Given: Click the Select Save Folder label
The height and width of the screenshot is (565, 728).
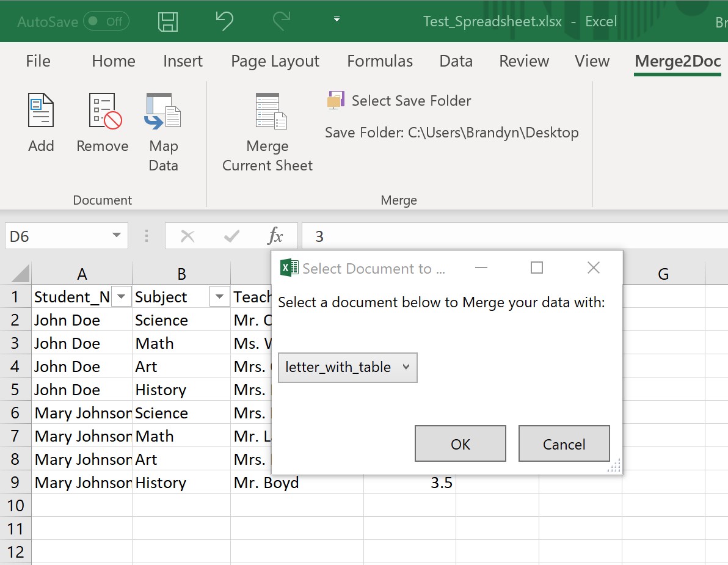Looking at the screenshot, I should 412,101.
